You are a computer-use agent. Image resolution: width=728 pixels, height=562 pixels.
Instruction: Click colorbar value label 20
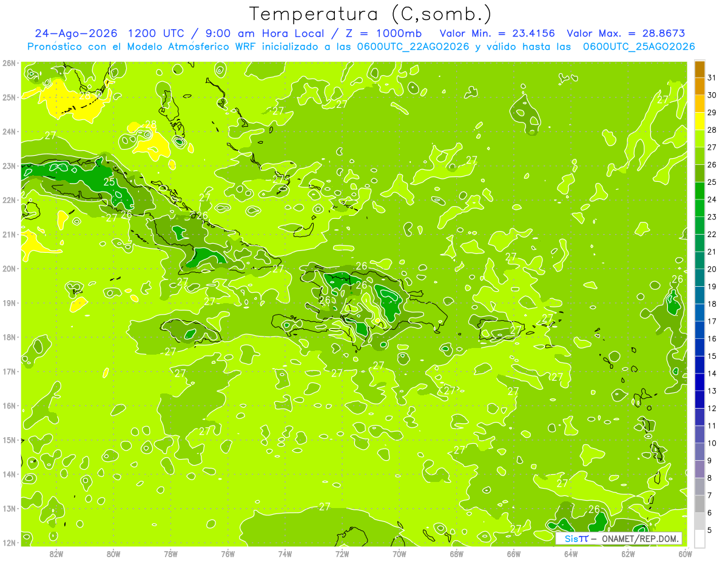(x=712, y=269)
